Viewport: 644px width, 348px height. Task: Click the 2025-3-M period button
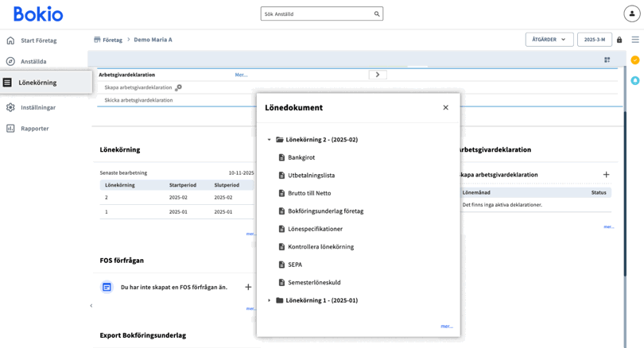click(x=594, y=40)
